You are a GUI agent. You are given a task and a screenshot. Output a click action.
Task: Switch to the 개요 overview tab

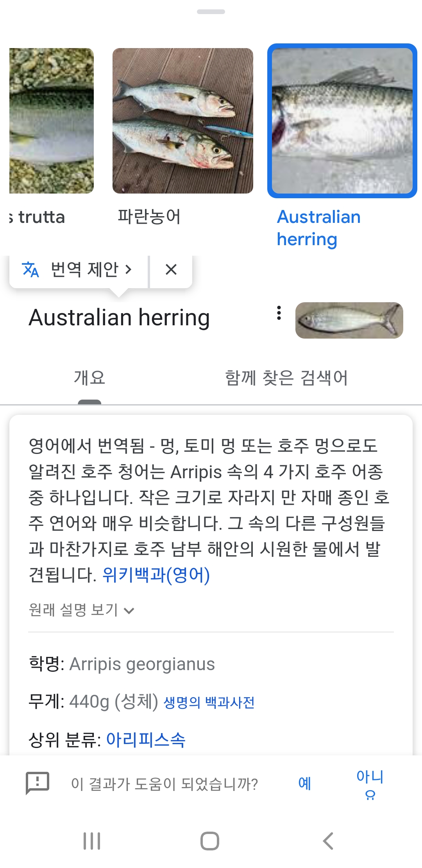coord(89,378)
